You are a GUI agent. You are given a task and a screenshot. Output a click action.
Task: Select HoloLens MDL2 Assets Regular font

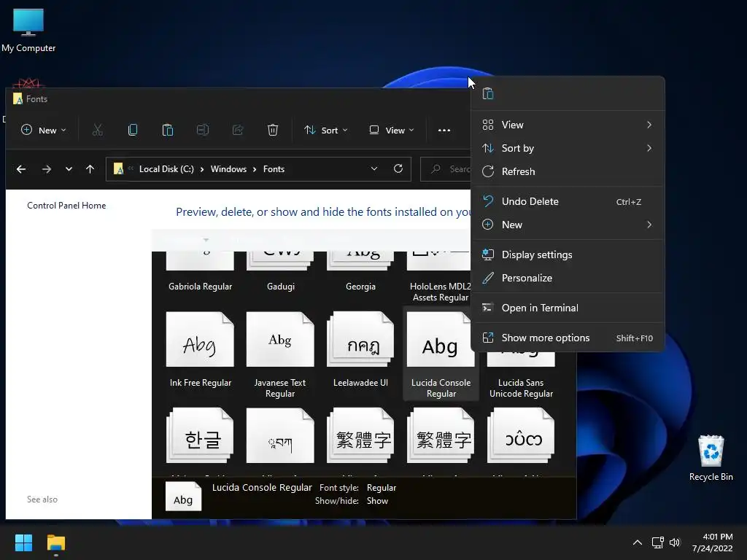[x=440, y=277]
